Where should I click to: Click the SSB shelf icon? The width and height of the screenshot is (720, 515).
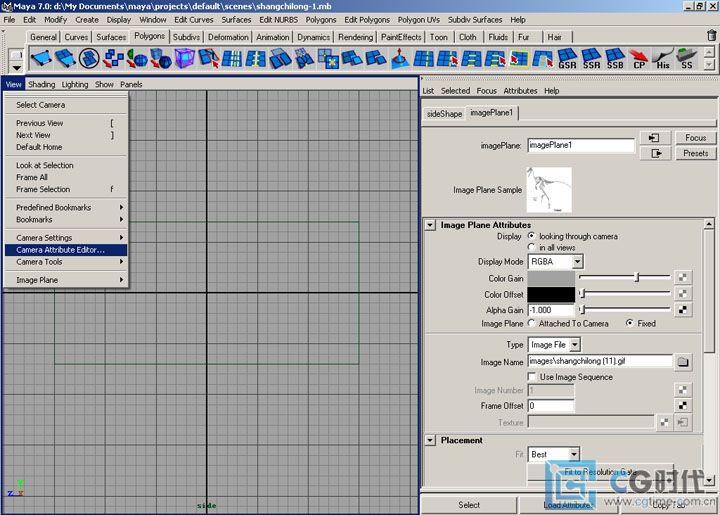point(615,59)
